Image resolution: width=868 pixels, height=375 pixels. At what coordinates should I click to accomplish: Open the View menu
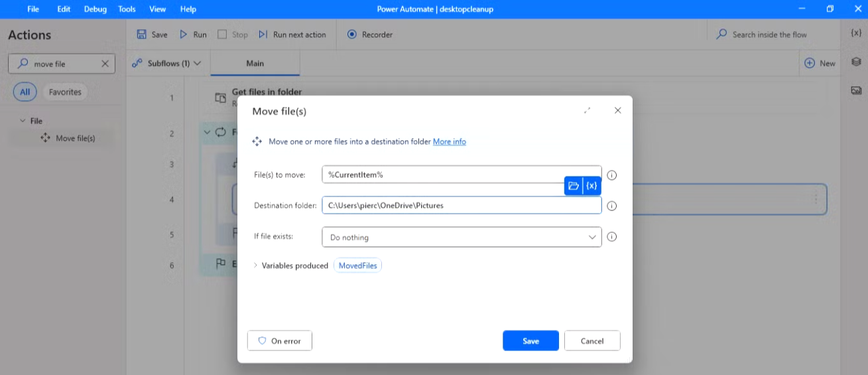coord(157,9)
